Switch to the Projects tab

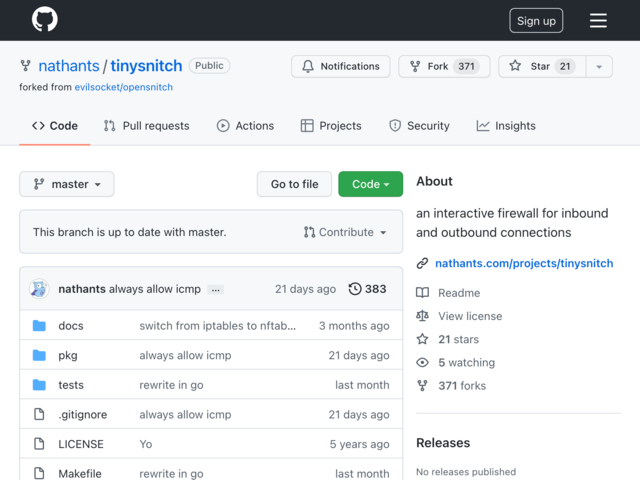[331, 126]
